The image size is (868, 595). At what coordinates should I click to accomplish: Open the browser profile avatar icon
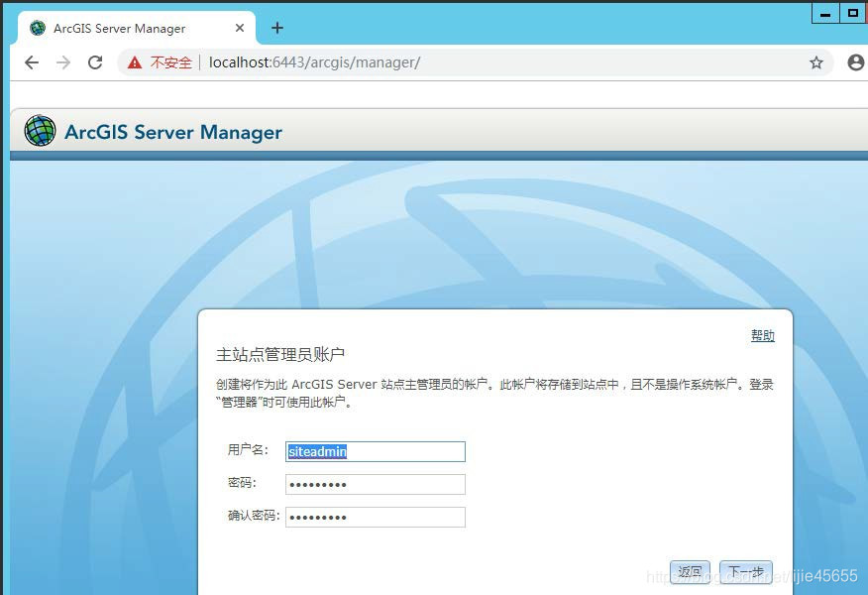(856, 62)
